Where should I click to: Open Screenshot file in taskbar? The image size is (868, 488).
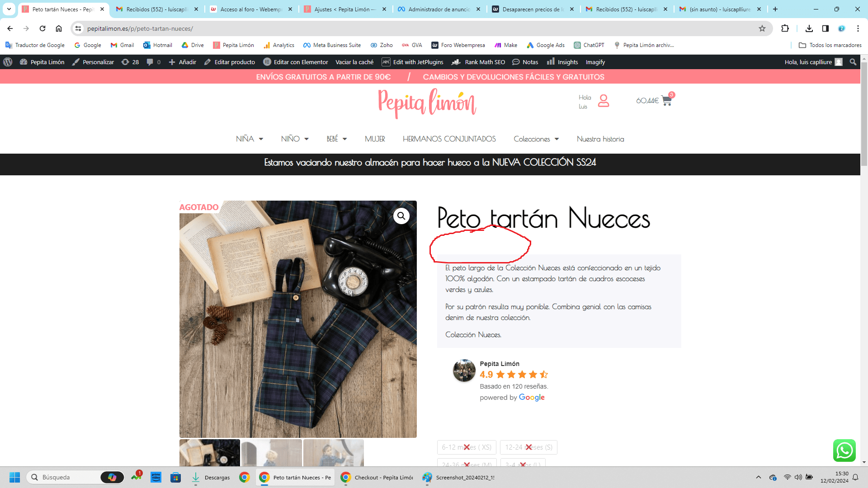458,477
